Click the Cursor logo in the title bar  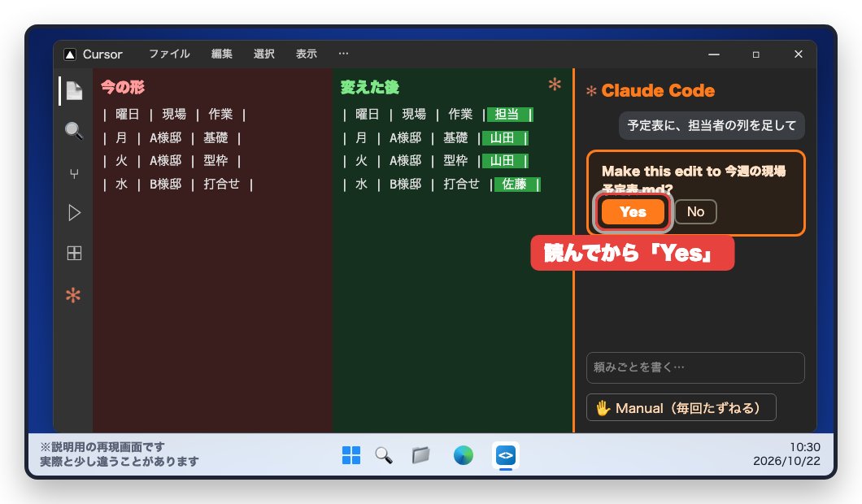tap(70, 54)
